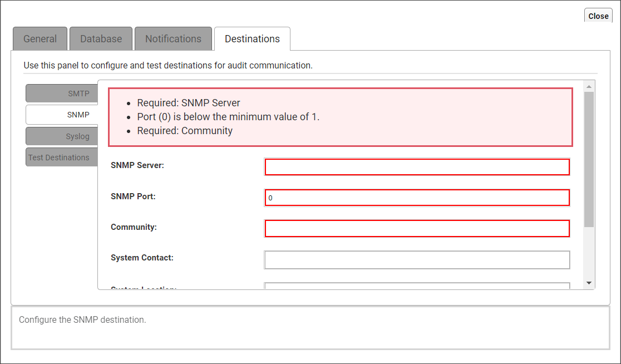Viewport: 621px width, 364px height.
Task: Click the 'Configure the SNMP destination' help text
Action: tap(82, 320)
